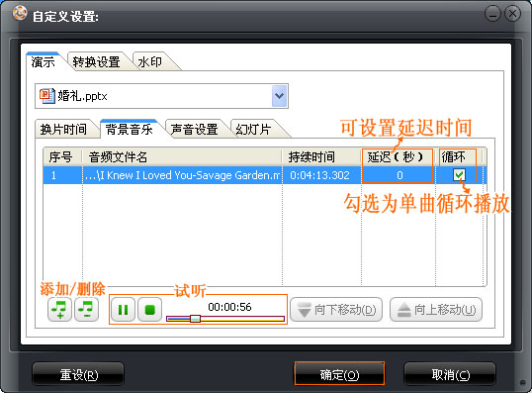Uncheck the 循环 loop checkbox for track 1
This screenshot has height=393, width=532.
pyautogui.click(x=459, y=175)
